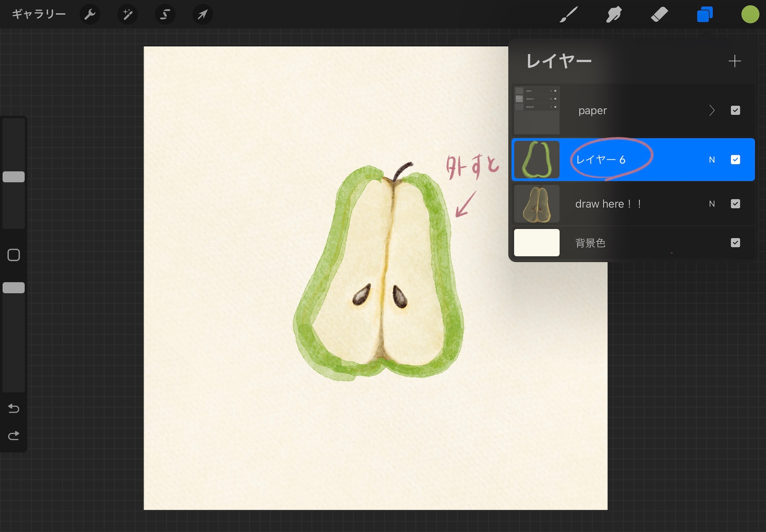The image size is (766, 532).
Task: Select the 背景色 layer label
Action: tap(590, 243)
